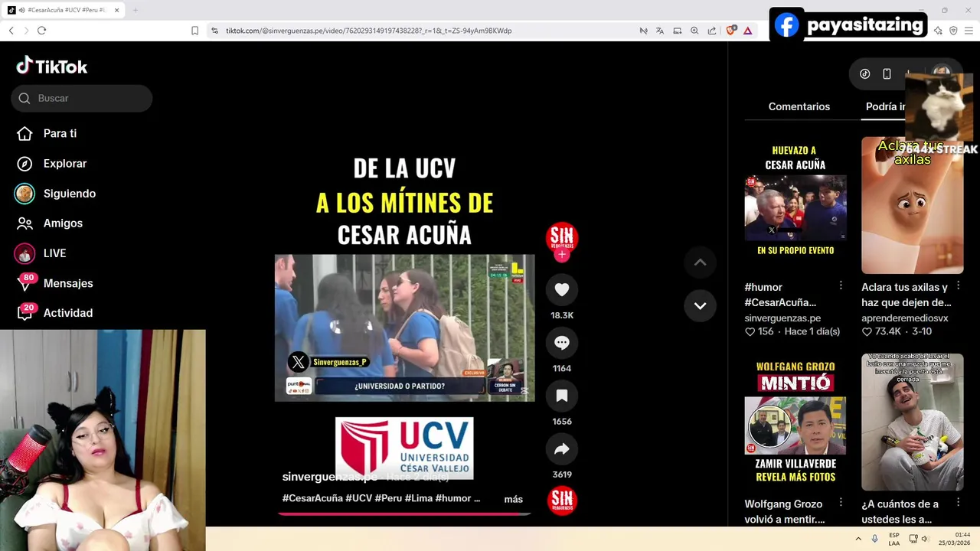This screenshot has width=980, height=551.
Task: Bookmark the page with the browser bookmark icon
Action: pyautogui.click(x=194, y=31)
